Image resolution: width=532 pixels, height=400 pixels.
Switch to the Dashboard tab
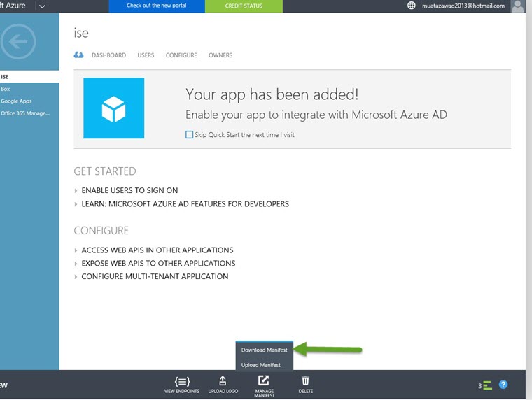pos(108,55)
